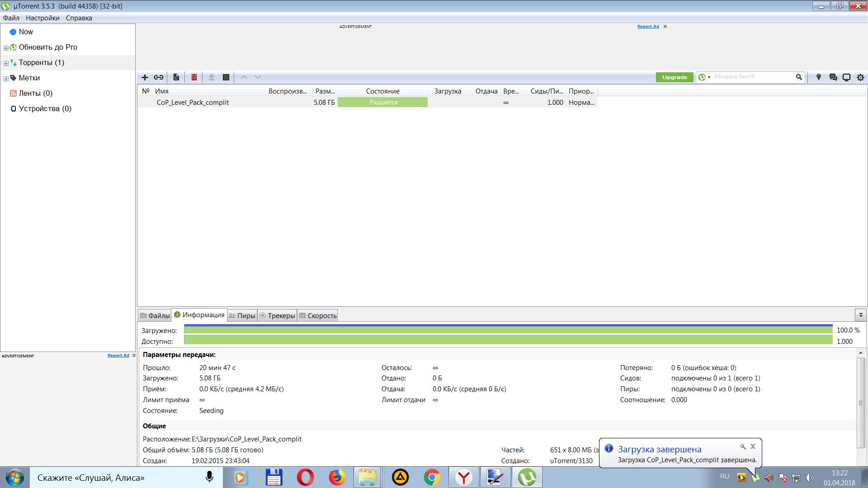Click the wrench icon in notification balloon
The image size is (868, 488).
(742, 446)
